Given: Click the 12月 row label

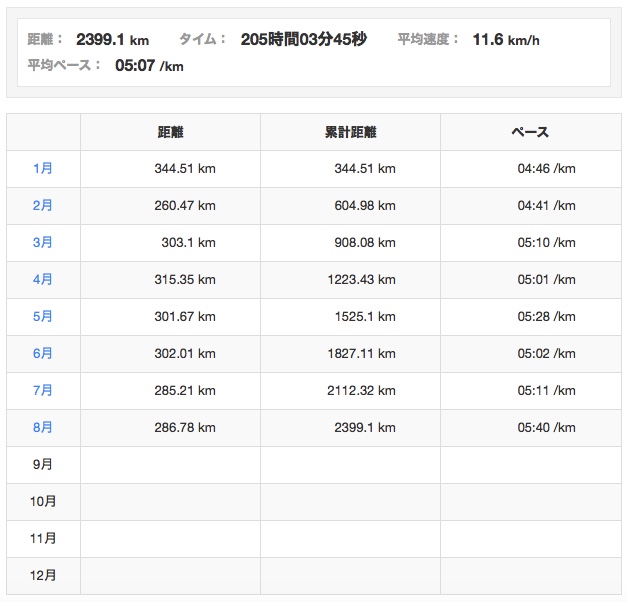Looking at the screenshot, I should tap(43, 576).
